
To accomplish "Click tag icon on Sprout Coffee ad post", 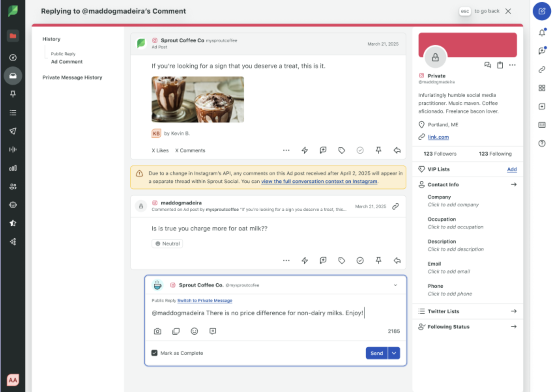I will click(341, 150).
